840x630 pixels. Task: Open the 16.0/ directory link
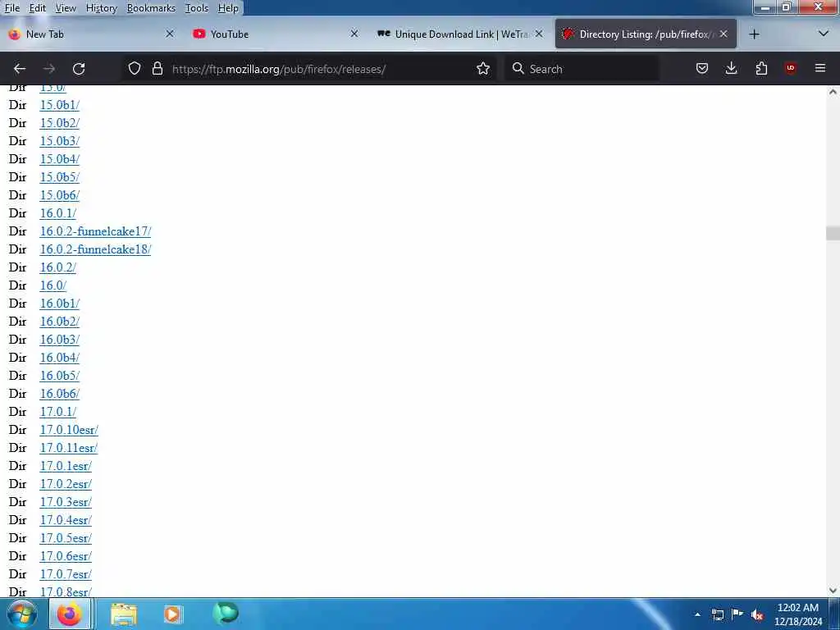pos(53,285)
